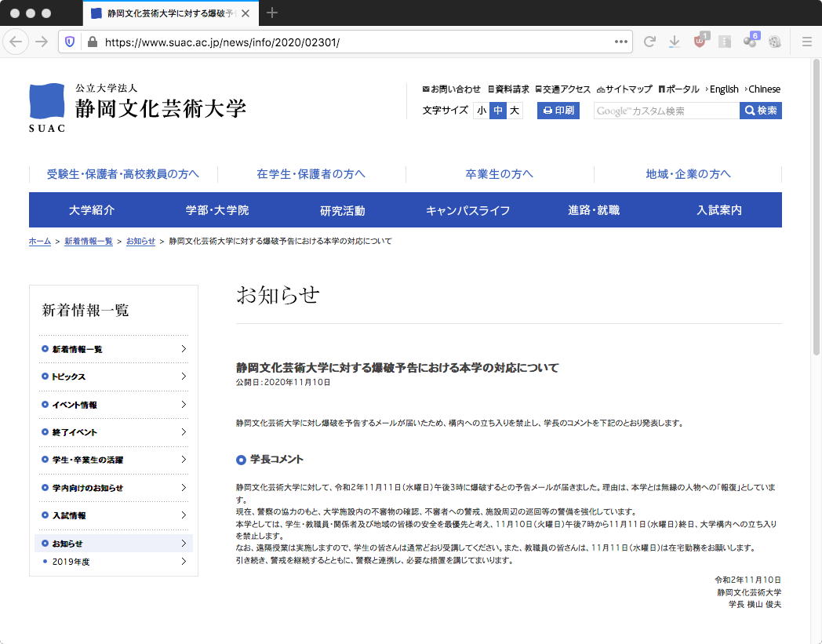822x644 pixels.
Task: Open the Firefox hamburger menu
Action: point(806,42)
